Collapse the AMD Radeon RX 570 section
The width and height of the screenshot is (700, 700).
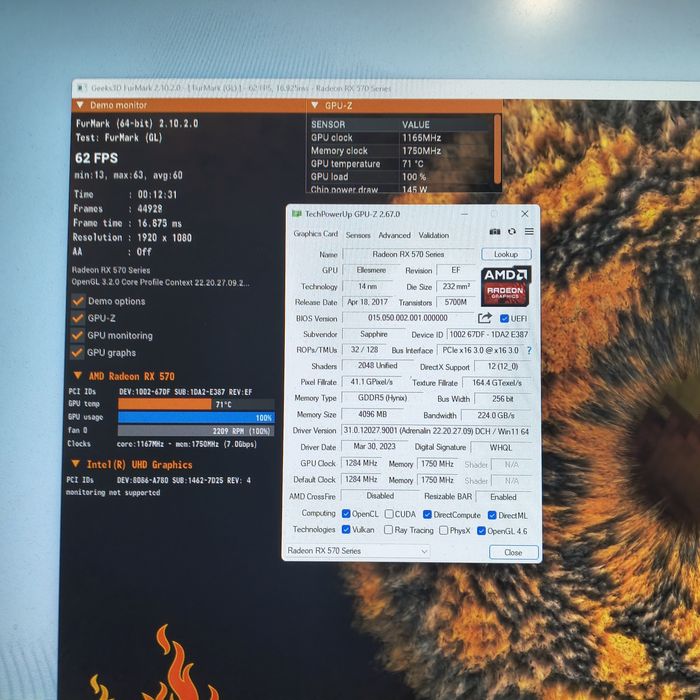tap(78, 375)
